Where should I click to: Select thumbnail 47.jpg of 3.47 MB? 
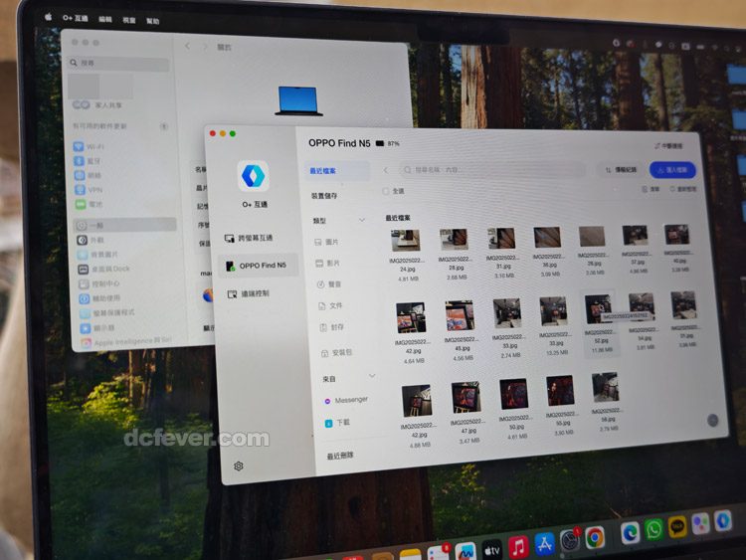466,398
